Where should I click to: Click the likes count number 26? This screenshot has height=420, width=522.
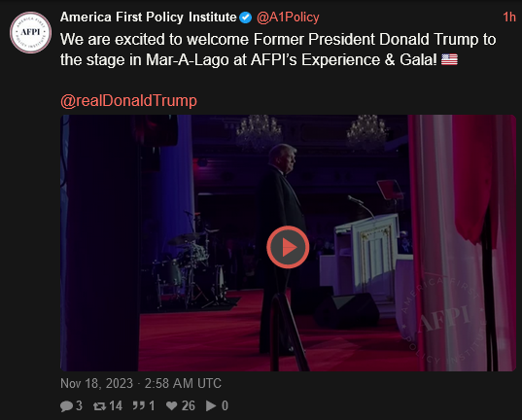[x=188, y=405]
